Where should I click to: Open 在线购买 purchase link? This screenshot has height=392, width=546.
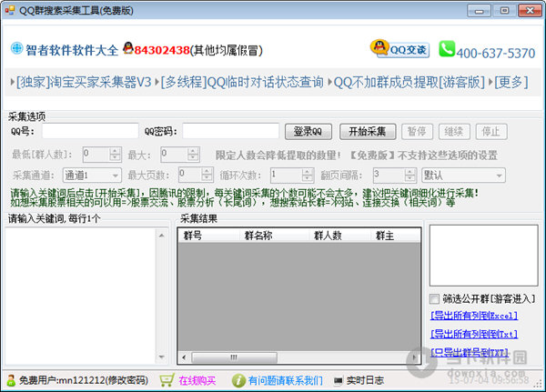point(197,381)
